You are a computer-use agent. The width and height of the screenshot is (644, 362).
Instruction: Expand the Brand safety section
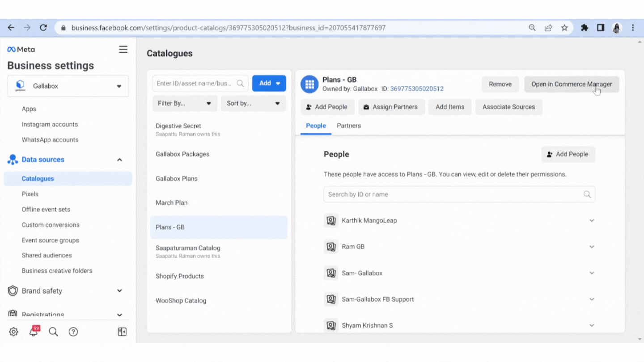click(119, 291)
